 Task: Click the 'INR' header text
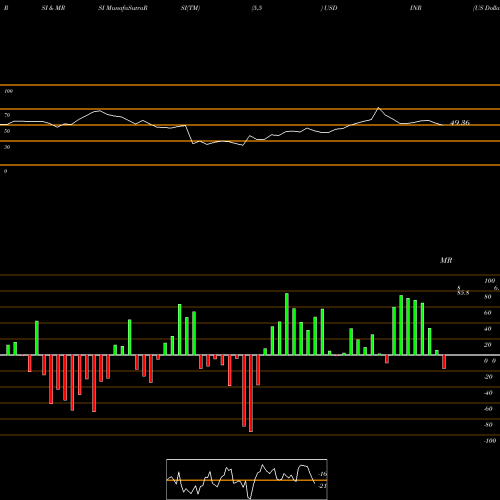coord(416,8)
